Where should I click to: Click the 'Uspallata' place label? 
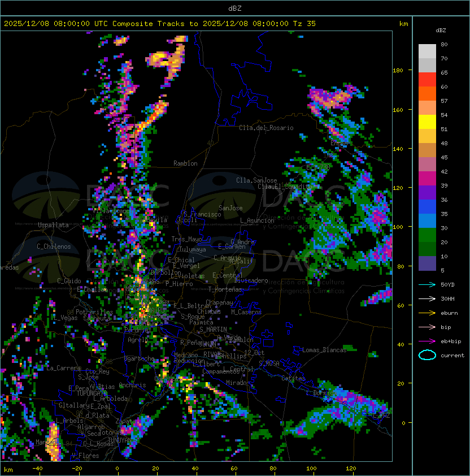(53, 225)
